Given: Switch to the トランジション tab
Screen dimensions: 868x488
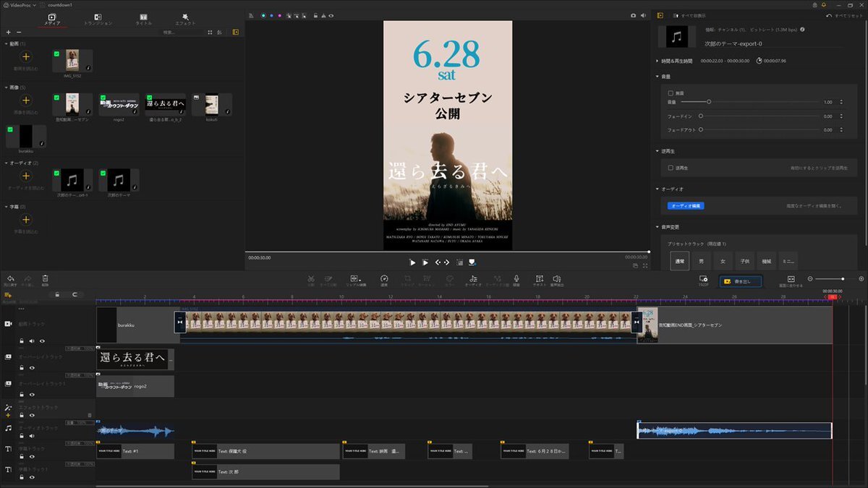Looking at the screenshot, I should click(98, 20).
